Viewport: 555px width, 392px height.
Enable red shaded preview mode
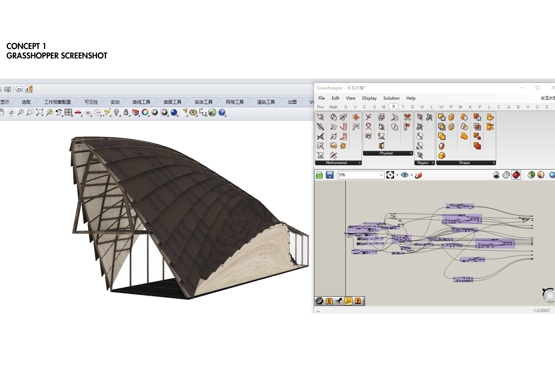pos(516,175)
